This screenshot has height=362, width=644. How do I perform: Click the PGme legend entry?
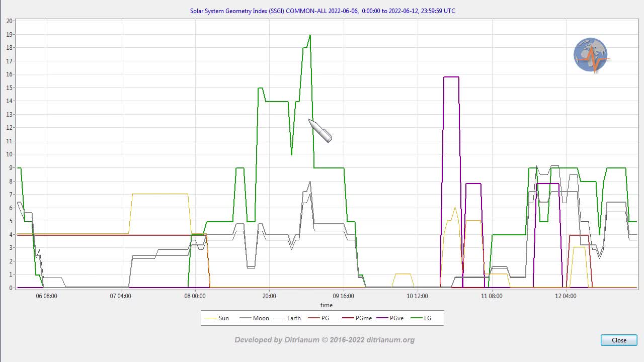point(357,318)
